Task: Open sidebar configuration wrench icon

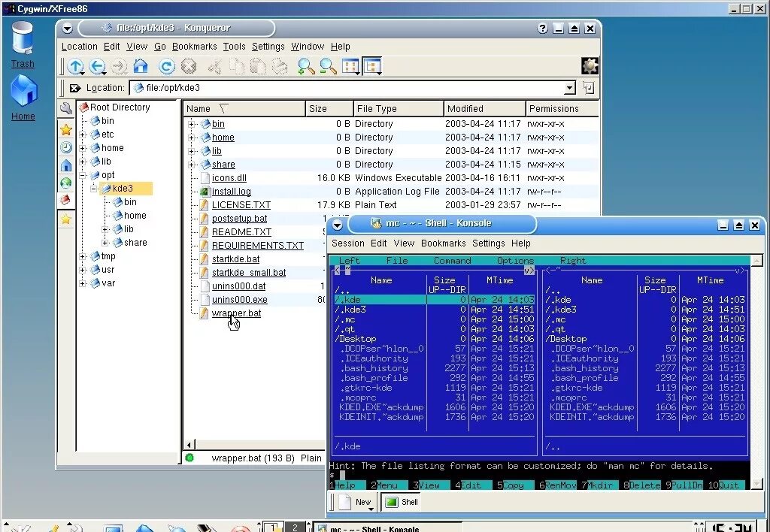Action: [66, 108]
